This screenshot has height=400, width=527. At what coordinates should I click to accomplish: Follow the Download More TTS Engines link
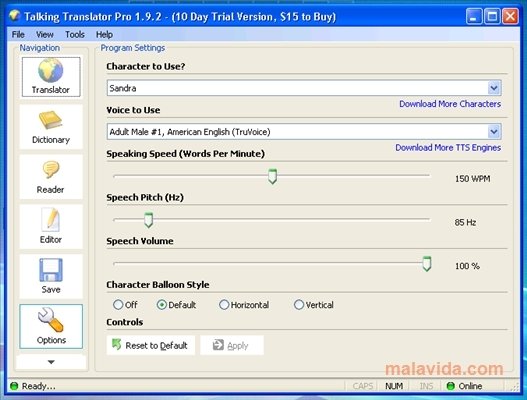(x=448, y=148)
